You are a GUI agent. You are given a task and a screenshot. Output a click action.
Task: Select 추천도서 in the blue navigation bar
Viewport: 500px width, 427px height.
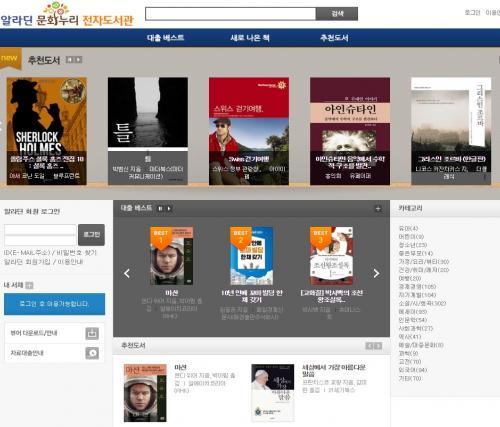coord(334,38)
